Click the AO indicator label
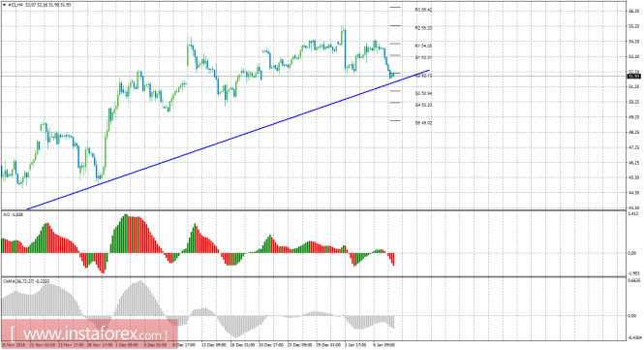 point(14,214)
